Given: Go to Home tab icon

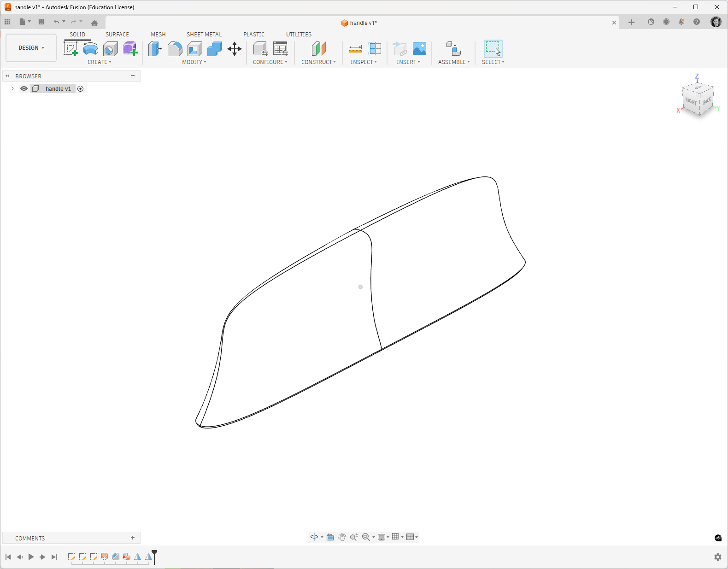Looking at the screenshot, I should [x=94, y=23].
